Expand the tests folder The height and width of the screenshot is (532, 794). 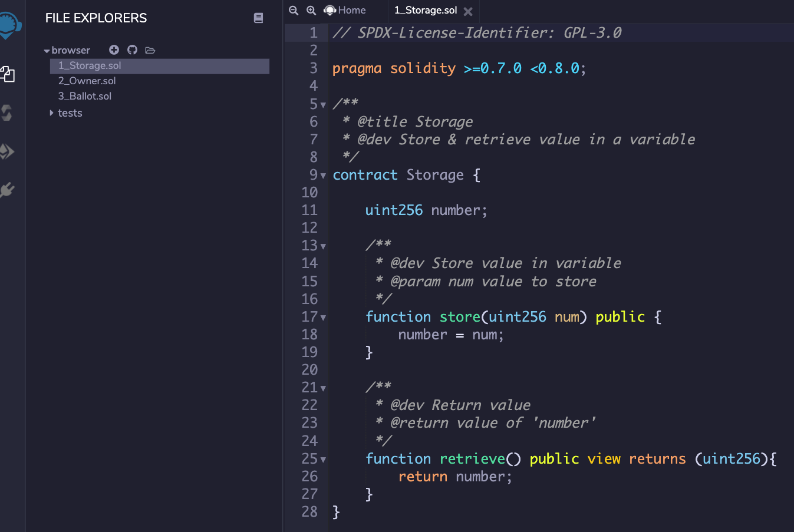(51, 113)
